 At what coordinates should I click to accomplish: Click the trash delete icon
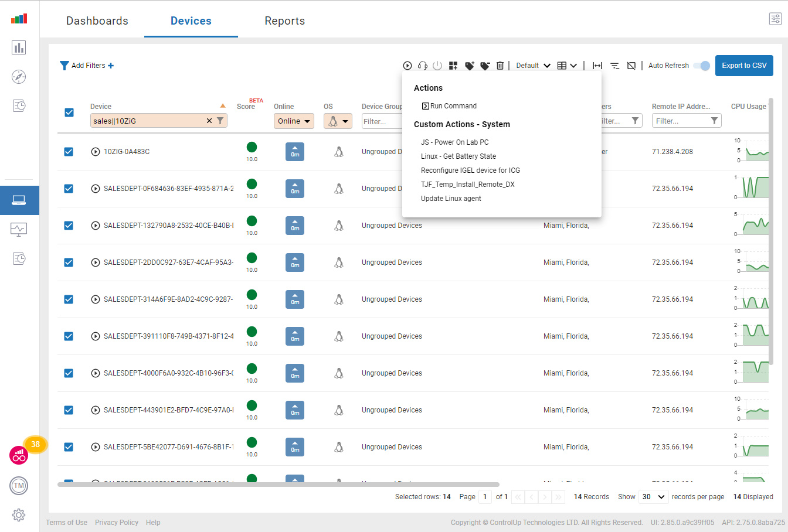[x=500, y=66]
